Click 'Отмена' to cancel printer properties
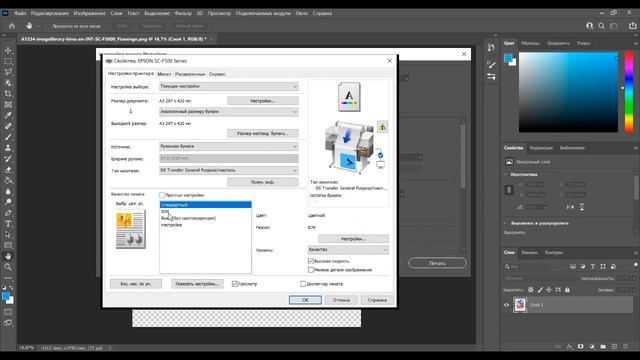 pyautogui.click(x=341, y=300)
